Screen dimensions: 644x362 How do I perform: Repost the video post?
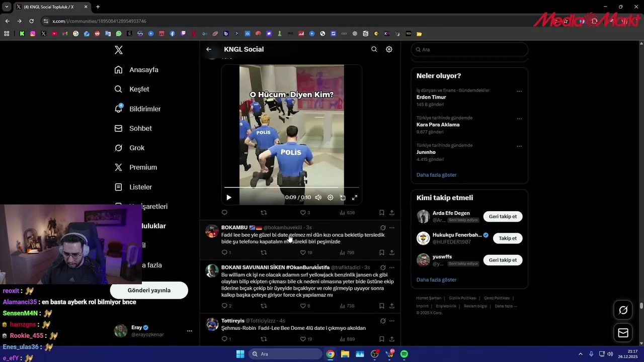tap(264, 213)
